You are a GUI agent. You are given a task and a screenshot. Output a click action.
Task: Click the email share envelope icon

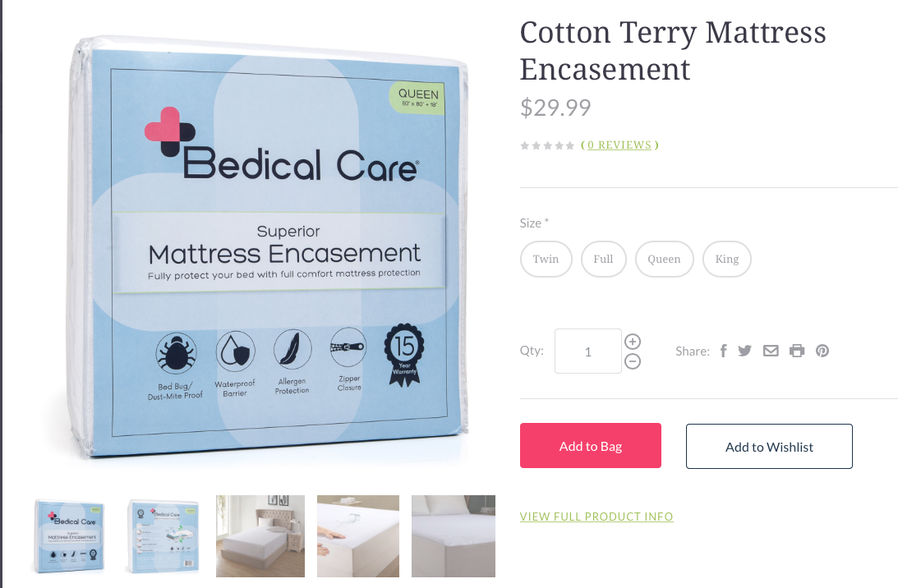click(x=771, y=351)
